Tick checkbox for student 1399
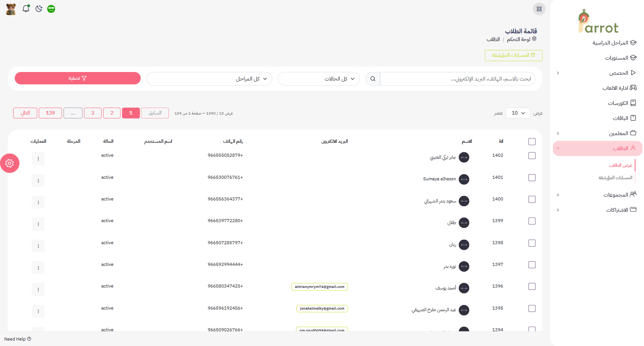Viewport: 644px width, 346px height. pyautogui.click(x=532, y=221)
